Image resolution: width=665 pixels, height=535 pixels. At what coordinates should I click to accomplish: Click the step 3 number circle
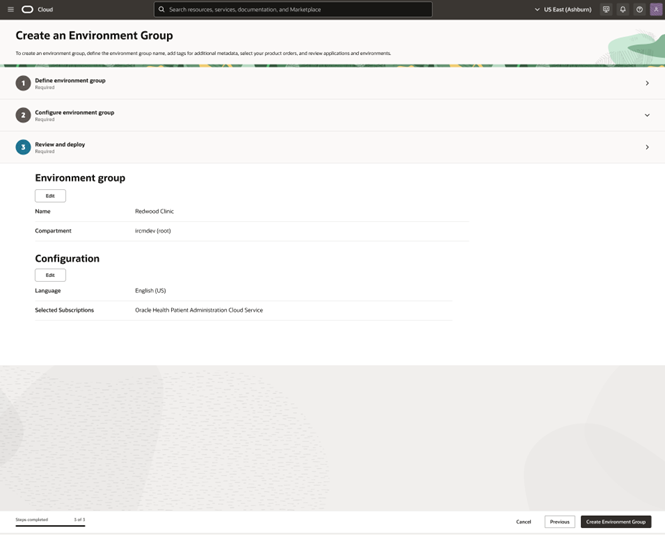(23, 147)
